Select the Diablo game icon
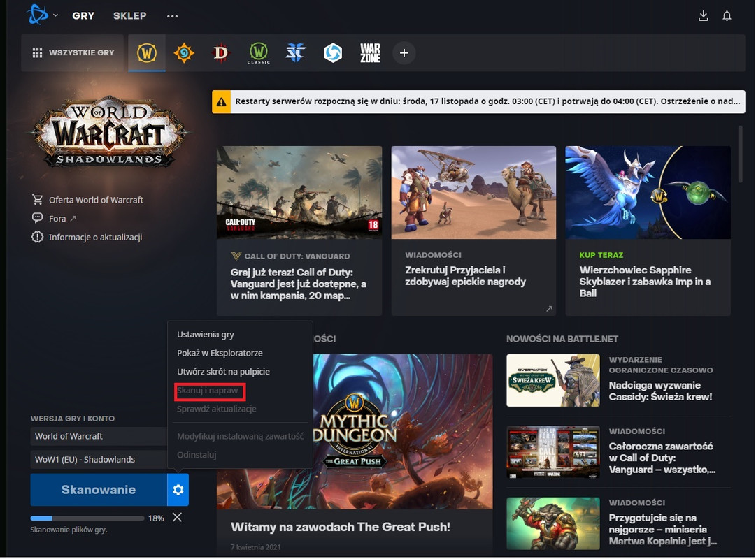756x559 pixels. click(221, 52)
